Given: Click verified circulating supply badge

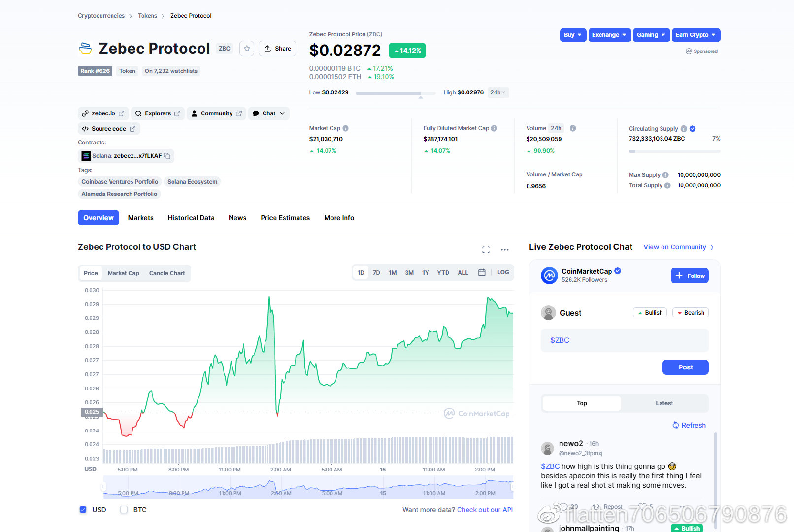Looking at the screenshot, I should tap(693, 129).
